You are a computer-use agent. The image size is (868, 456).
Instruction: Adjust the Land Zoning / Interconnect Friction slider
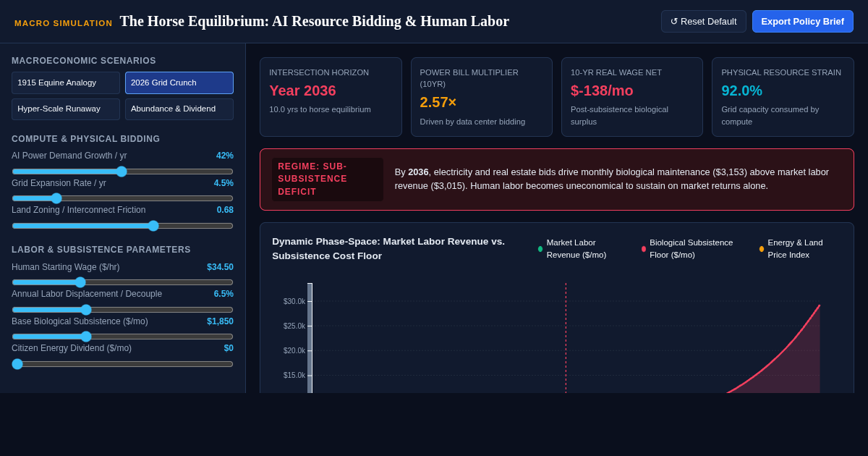[122, 226]
